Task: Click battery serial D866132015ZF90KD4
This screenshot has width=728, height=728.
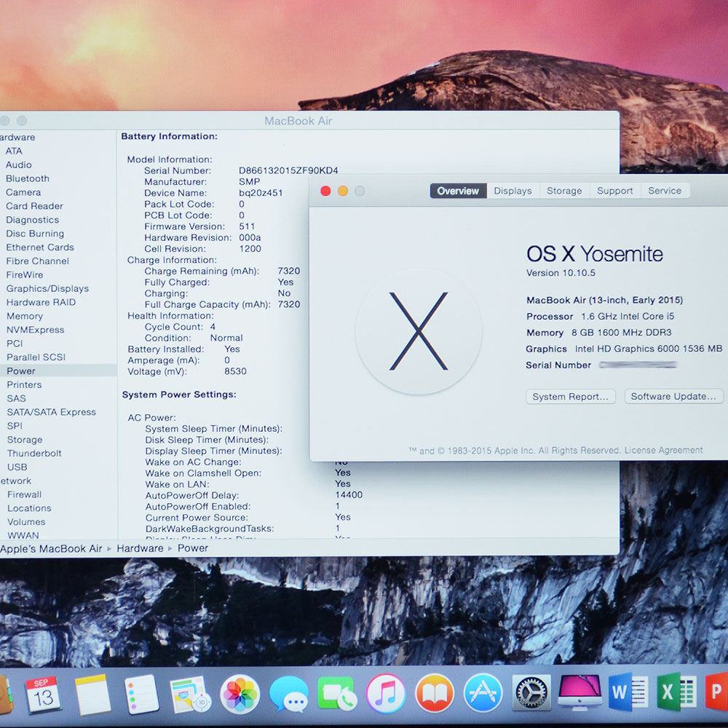Action: [x=288, y=170]
